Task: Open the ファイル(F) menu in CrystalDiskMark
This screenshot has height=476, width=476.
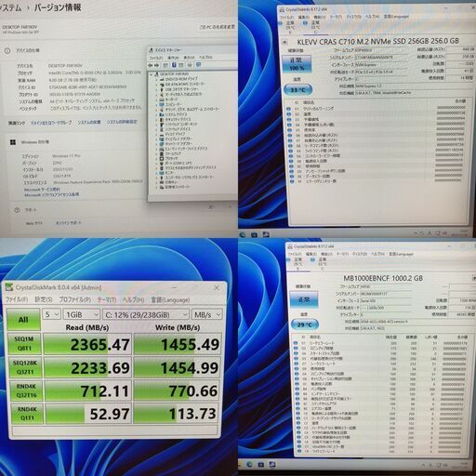Action: [17, 299]
